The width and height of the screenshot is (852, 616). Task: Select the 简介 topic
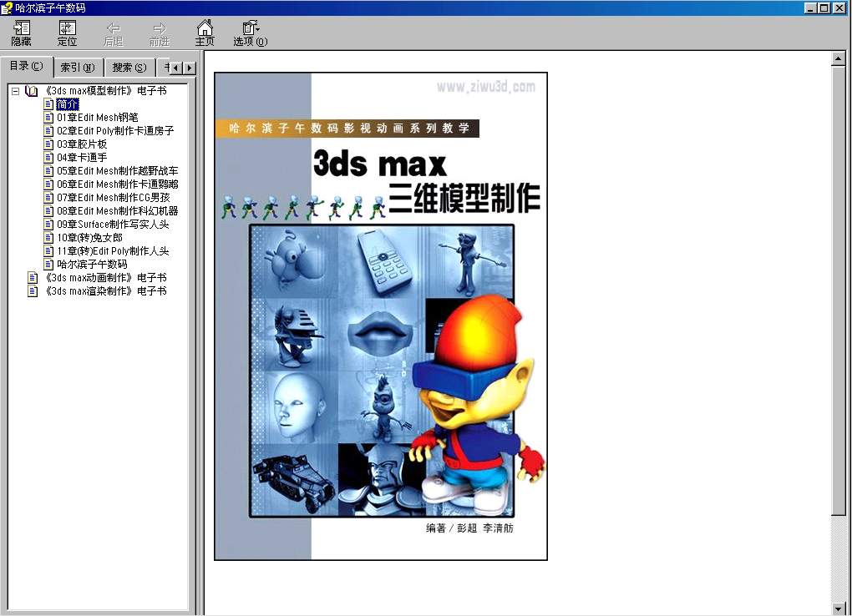click(68, 104)
